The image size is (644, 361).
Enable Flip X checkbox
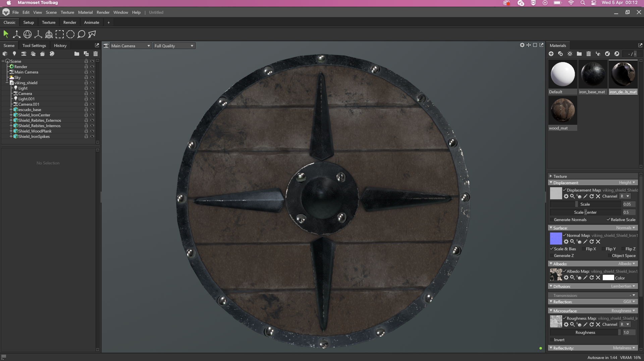point(584,249)
